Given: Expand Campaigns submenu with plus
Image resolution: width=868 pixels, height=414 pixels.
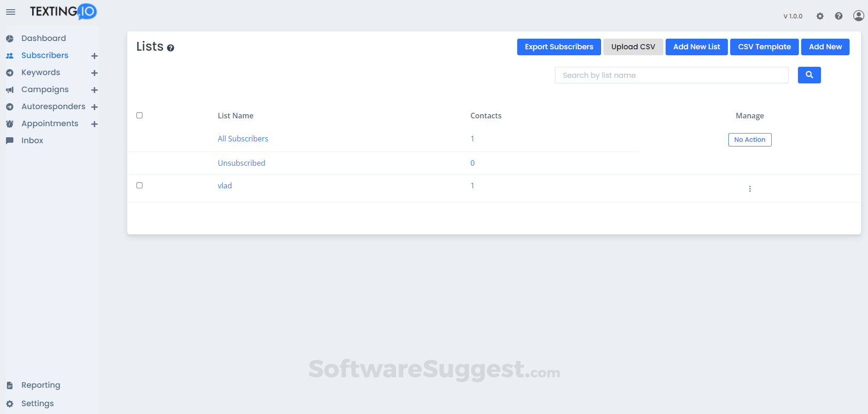Looking at the screenshot, I should [94, 90].
